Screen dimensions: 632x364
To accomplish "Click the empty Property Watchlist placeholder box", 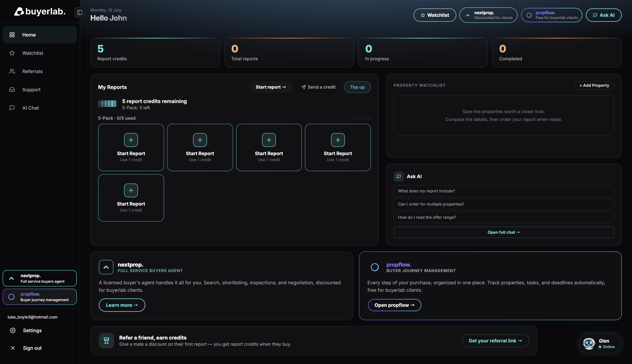I will pos(504,115).
